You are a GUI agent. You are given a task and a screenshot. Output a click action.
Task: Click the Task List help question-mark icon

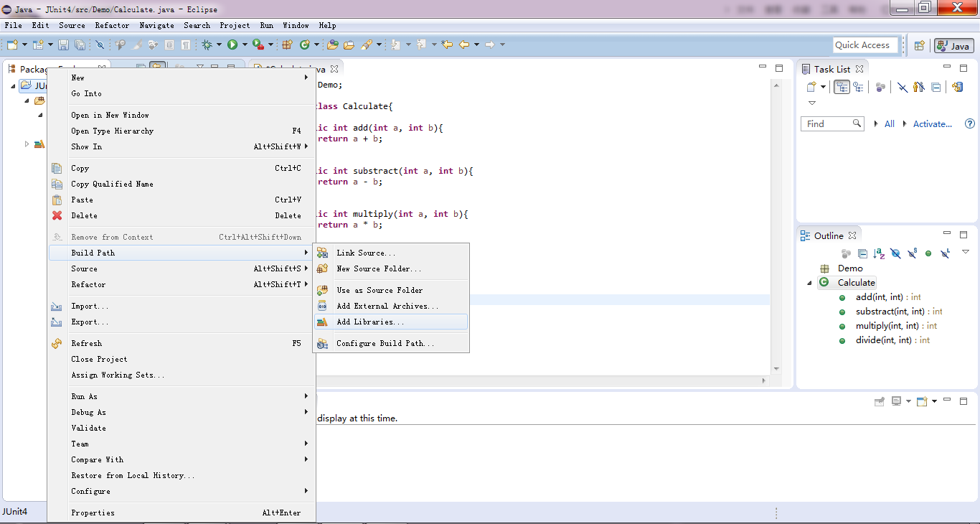[x=970, y=123]
